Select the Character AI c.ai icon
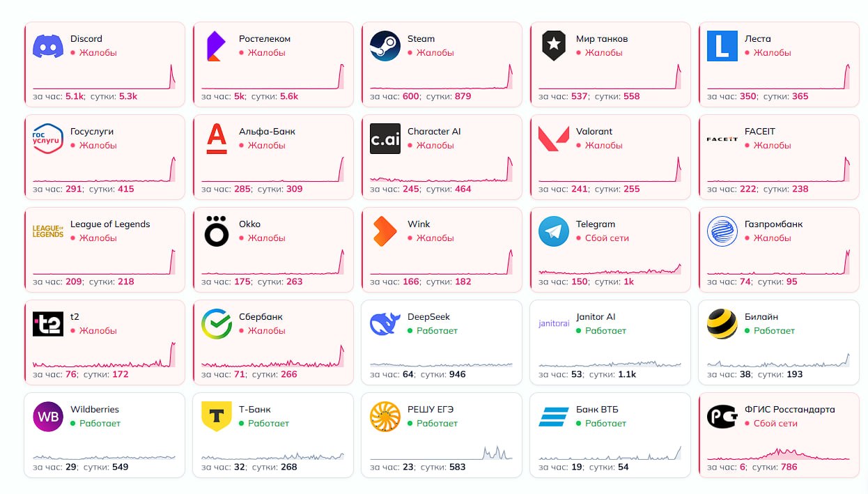Screen dimensions: 868x494 (x=385, y=139)
